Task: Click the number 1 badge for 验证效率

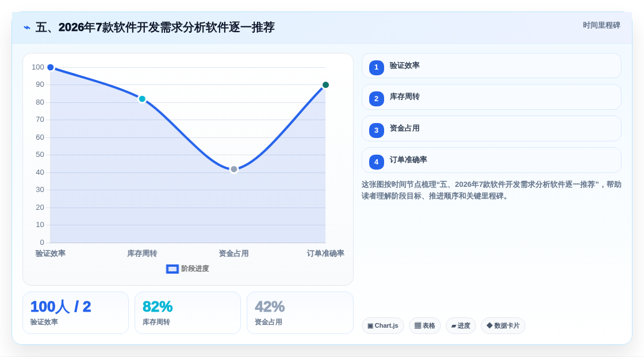Action: pos(376,67)
